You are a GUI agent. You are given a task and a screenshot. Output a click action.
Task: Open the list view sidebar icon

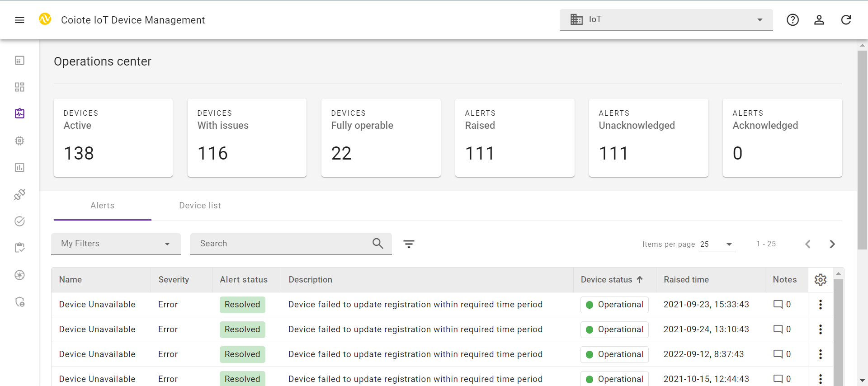19,61
